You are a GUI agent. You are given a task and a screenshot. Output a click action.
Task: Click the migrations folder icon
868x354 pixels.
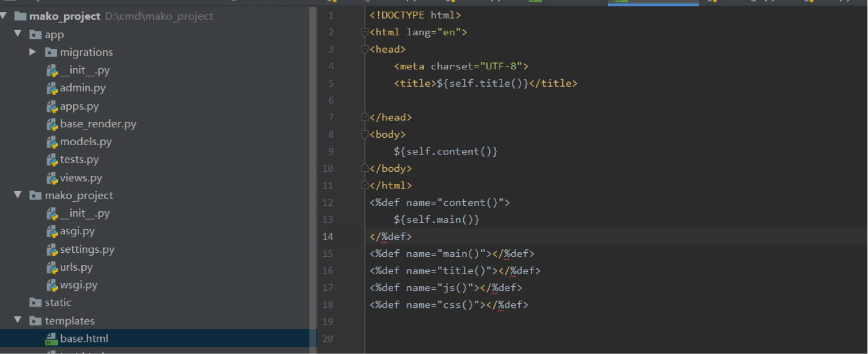click(x=51, y=52)
